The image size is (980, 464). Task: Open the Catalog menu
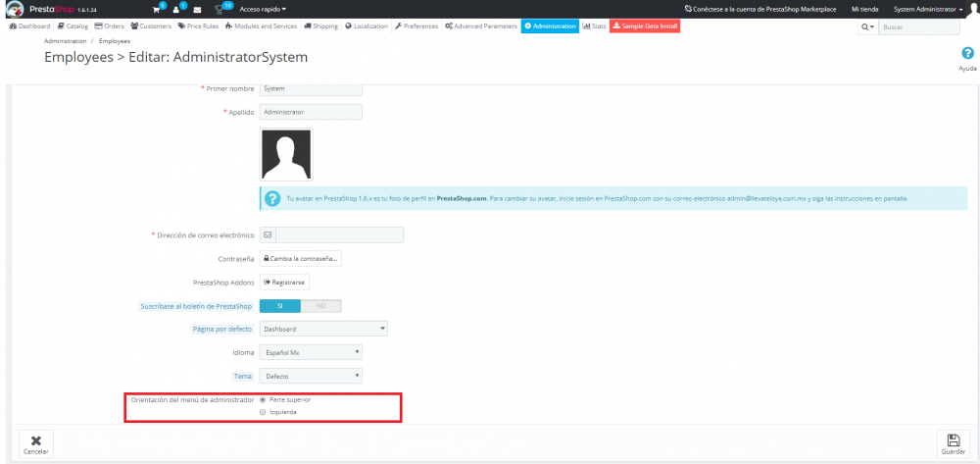tap(73, 26)
